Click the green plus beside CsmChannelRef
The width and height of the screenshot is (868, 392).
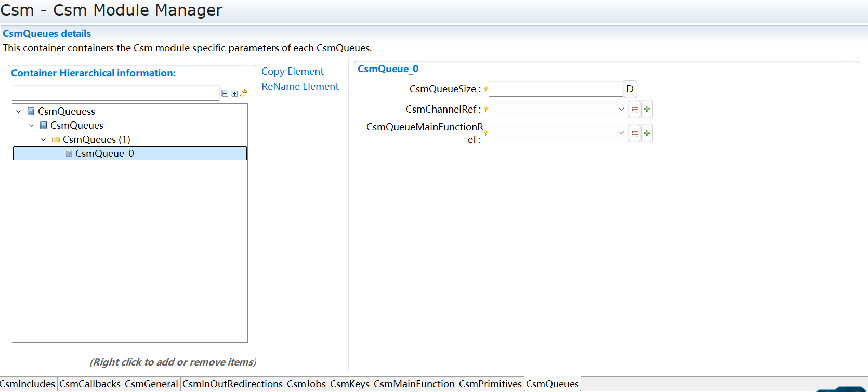point(647,109)
